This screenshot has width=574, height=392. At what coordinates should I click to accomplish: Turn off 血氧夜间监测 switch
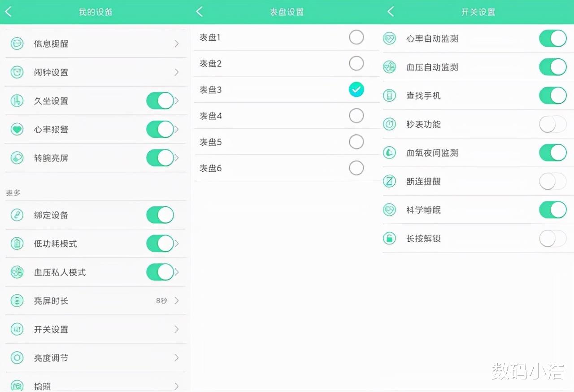click(552, 152)
